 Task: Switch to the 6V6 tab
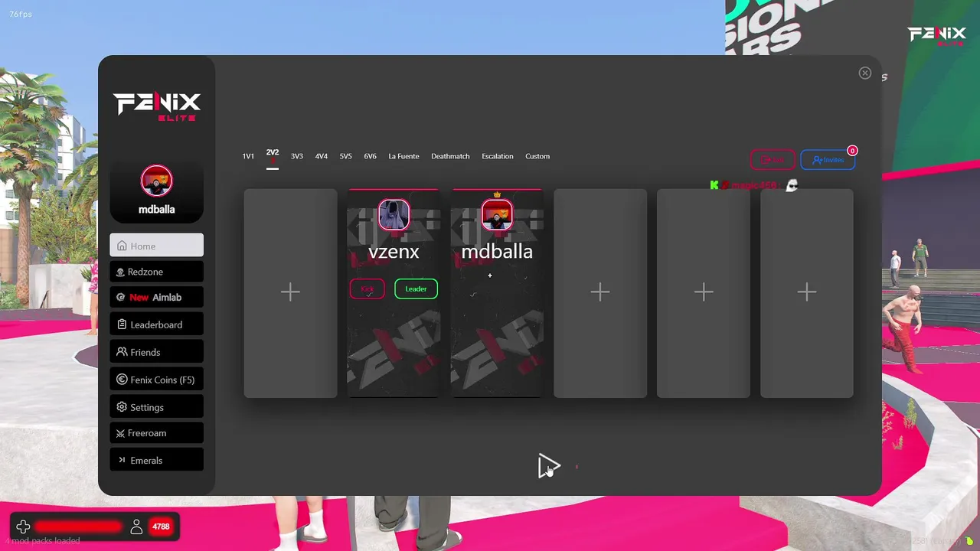[371, 156]
